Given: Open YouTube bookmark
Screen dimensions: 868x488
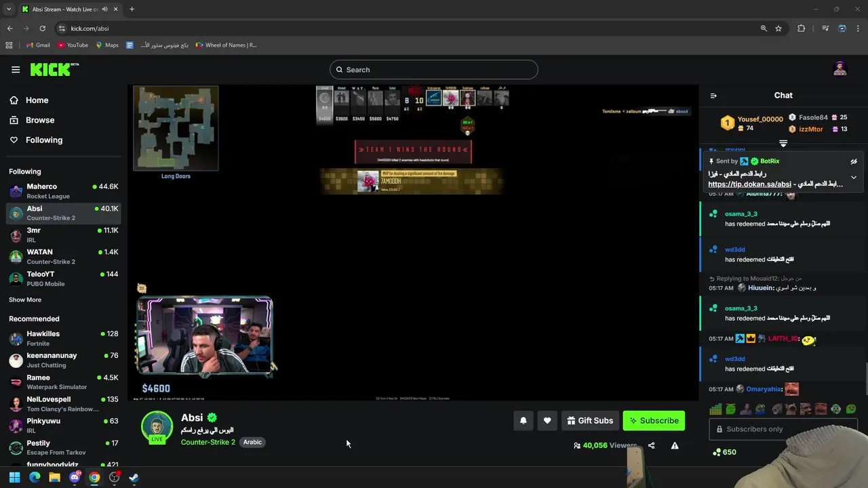Looking at the screenshot, I should (x=73, y=45).
